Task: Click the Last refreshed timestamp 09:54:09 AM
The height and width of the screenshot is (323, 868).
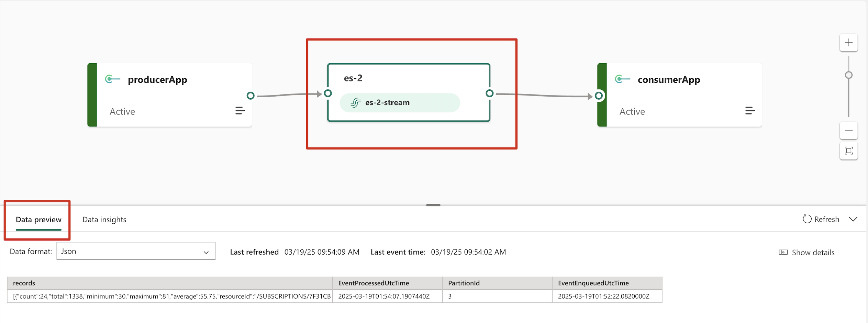Action: [x=322, y=252]
